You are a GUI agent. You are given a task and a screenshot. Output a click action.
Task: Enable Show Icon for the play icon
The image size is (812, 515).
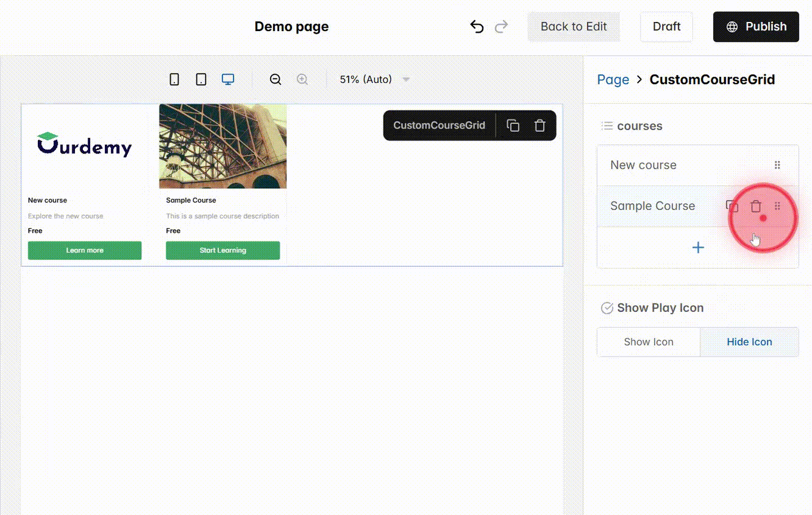[x=648, y=342]
